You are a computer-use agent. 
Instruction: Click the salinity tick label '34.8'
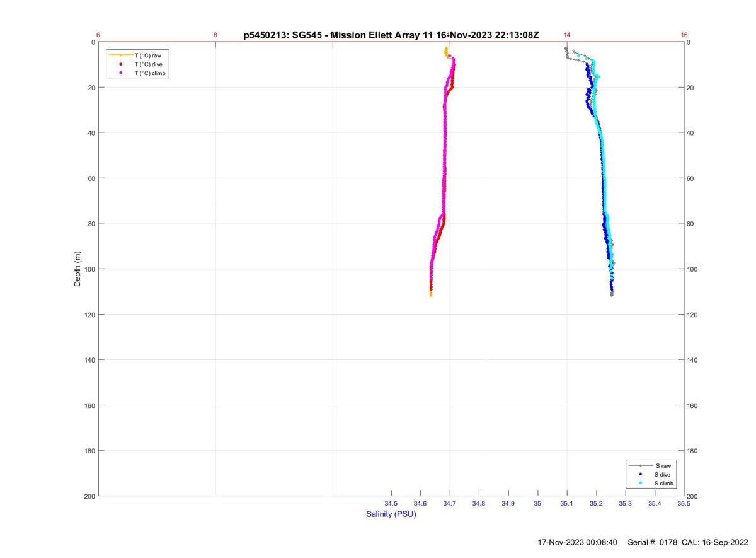point(479,503)
